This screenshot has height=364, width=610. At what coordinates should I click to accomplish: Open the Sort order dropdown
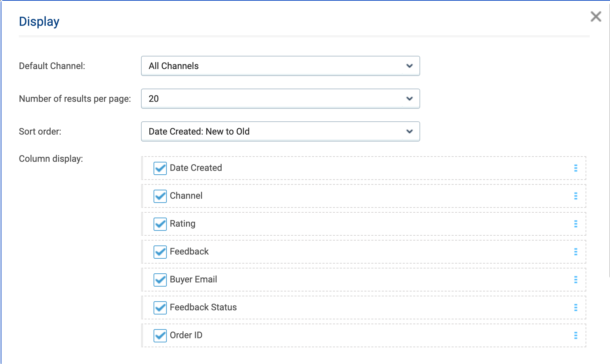click(x=280, y=131)
